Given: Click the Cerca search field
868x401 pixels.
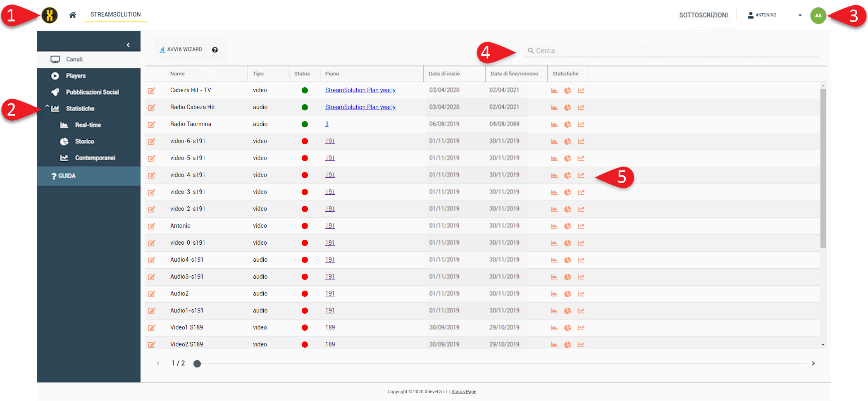Looking at the screenshot, I should [x=672, y=51].
